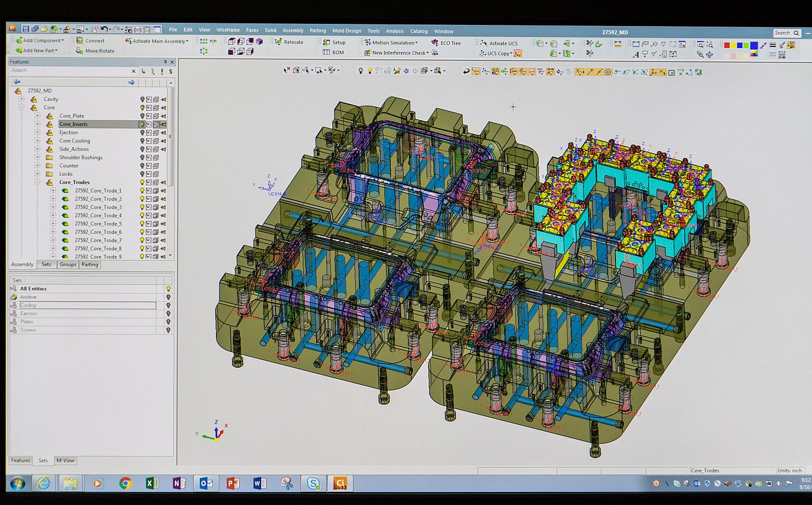Open the BOM table tool
Screen dimensions: 812x505
click(x=326, y=53)
